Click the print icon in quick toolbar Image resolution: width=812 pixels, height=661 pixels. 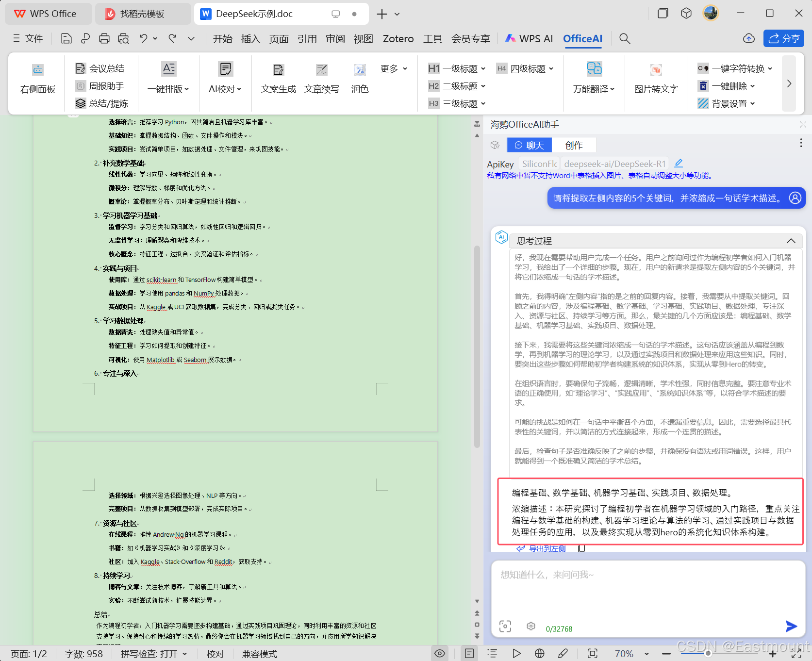pyautogui.click(x=104, y=38)
